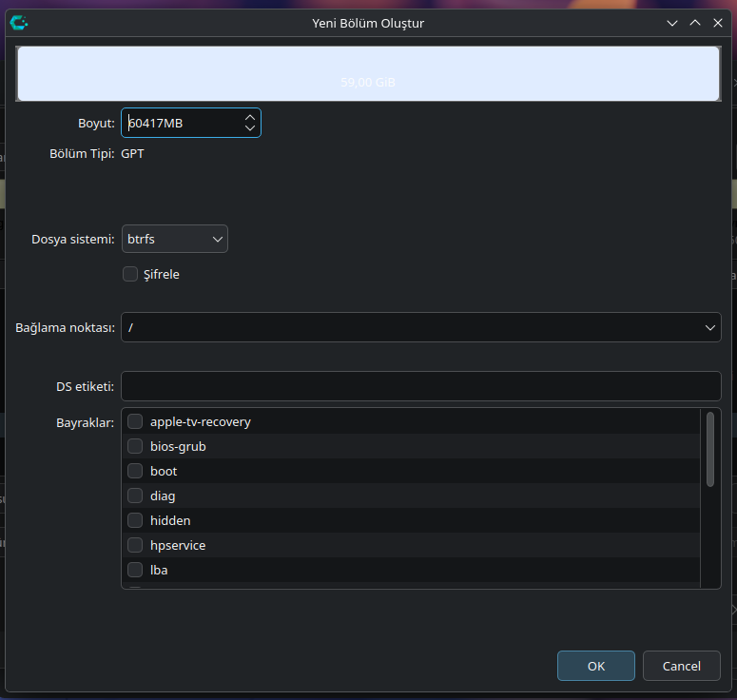The image size is (737, 700).
Task: Enable the Şifrele encryption checkbox
Action: pos(130,274)
